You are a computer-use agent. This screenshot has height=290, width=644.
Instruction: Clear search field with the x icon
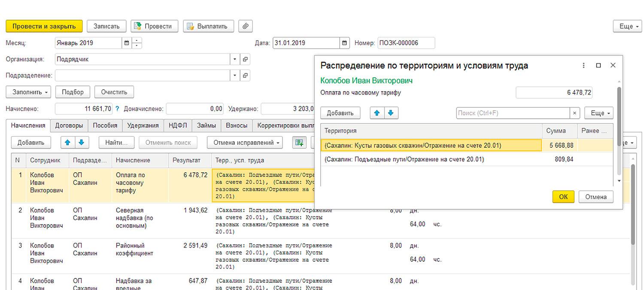click(575, 113)
